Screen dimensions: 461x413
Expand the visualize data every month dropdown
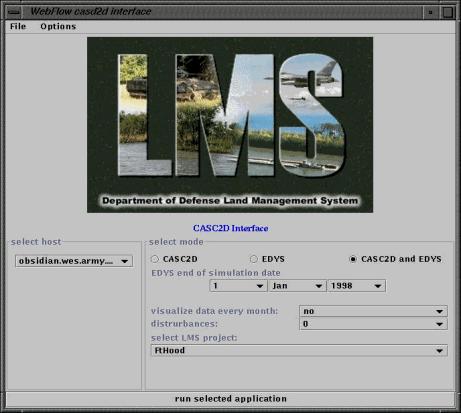pos(373,311)
